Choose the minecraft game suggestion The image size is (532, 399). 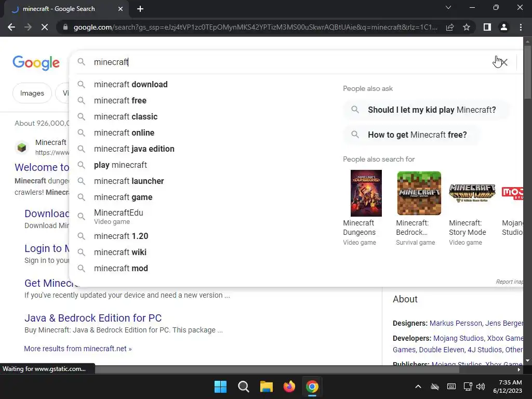(x=123, y=197)
